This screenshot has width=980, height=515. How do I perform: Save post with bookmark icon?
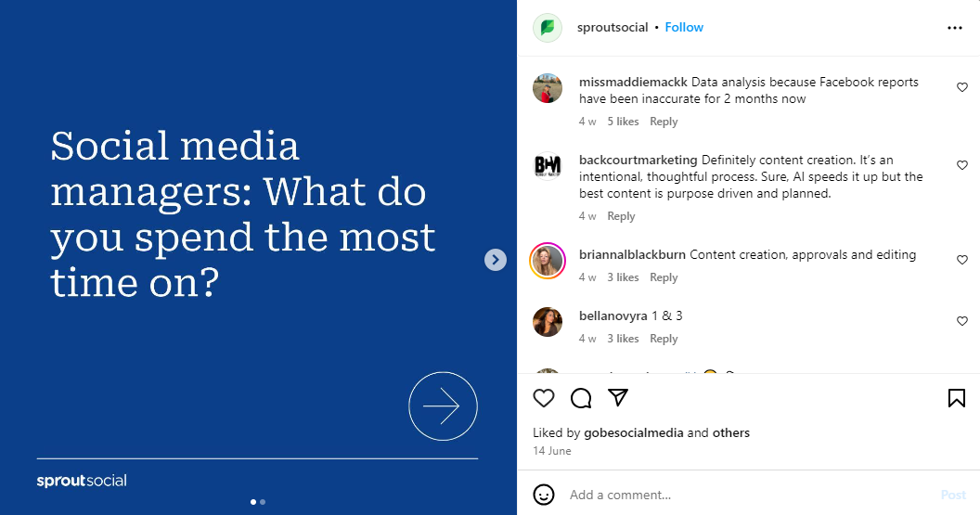956,398
